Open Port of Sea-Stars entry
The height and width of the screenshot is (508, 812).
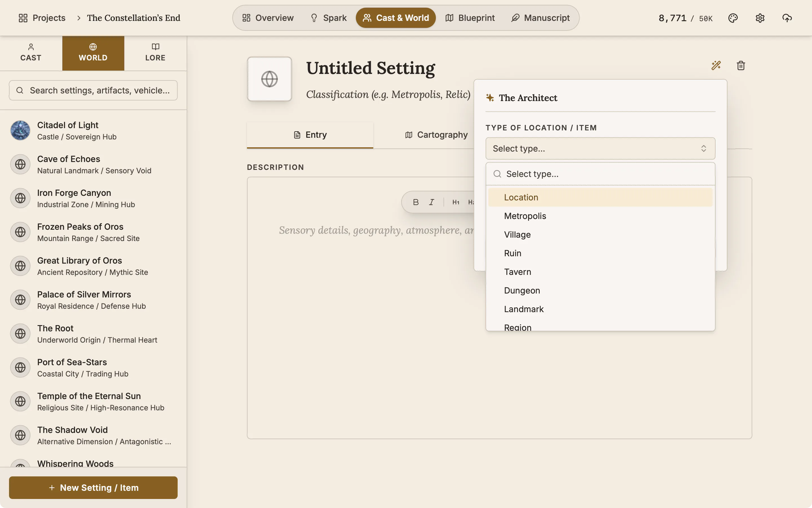[93, 367]
